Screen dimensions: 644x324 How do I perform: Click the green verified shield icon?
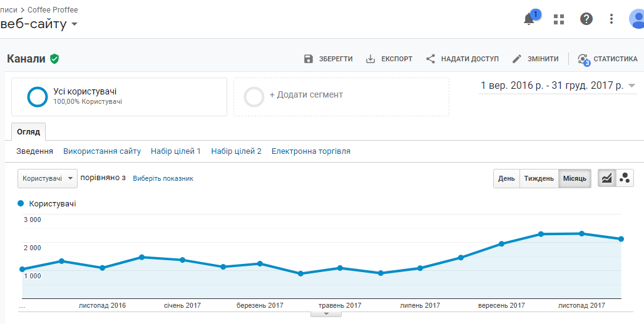tap(55, 59)
